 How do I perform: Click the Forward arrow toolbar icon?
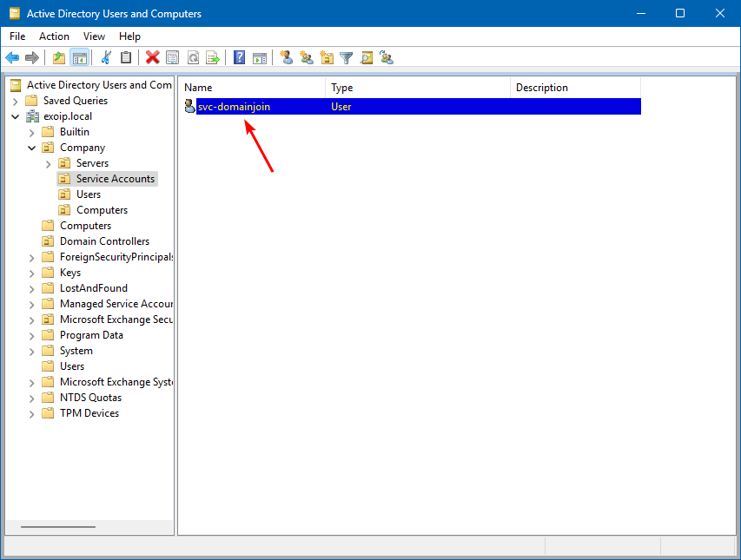tap(31, 58)
